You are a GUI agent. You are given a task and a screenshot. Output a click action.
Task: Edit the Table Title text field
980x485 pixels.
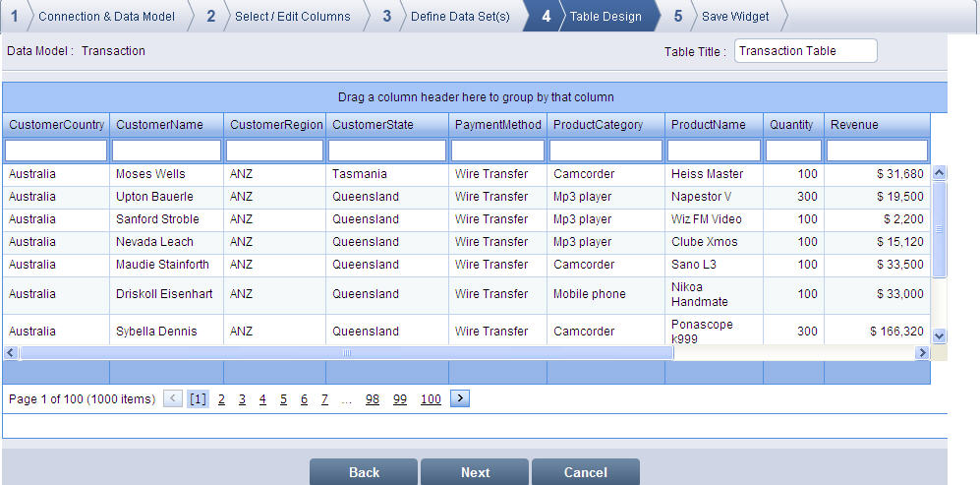(x=805, y=51)
